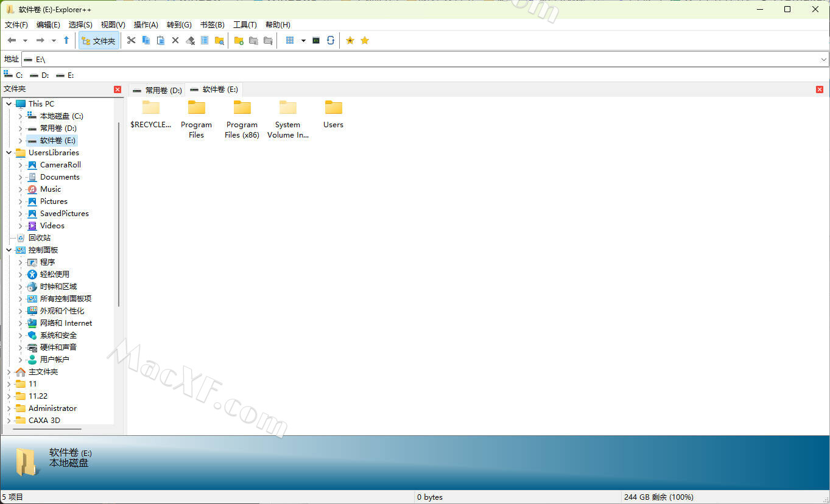Open the address bar dropdown arrow
This screenshot has width=830, height=504.
click(824, 59)
